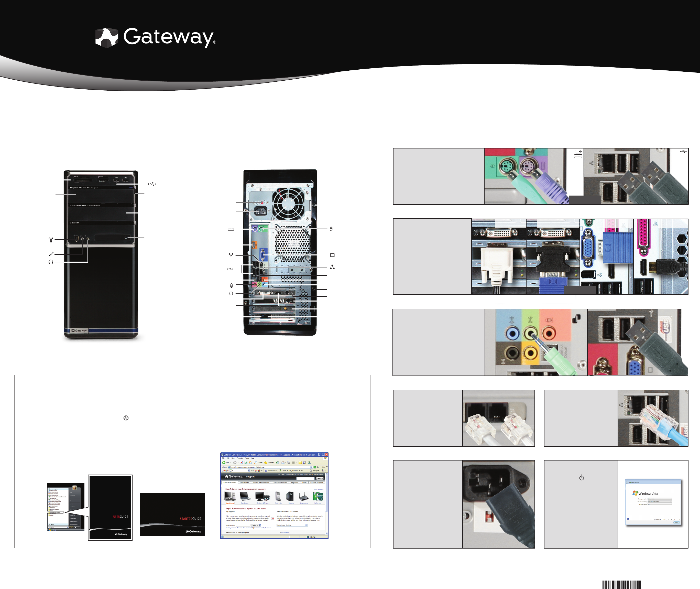Click the headphone icon left of front tower
The image size is (700, 589).
51,262
